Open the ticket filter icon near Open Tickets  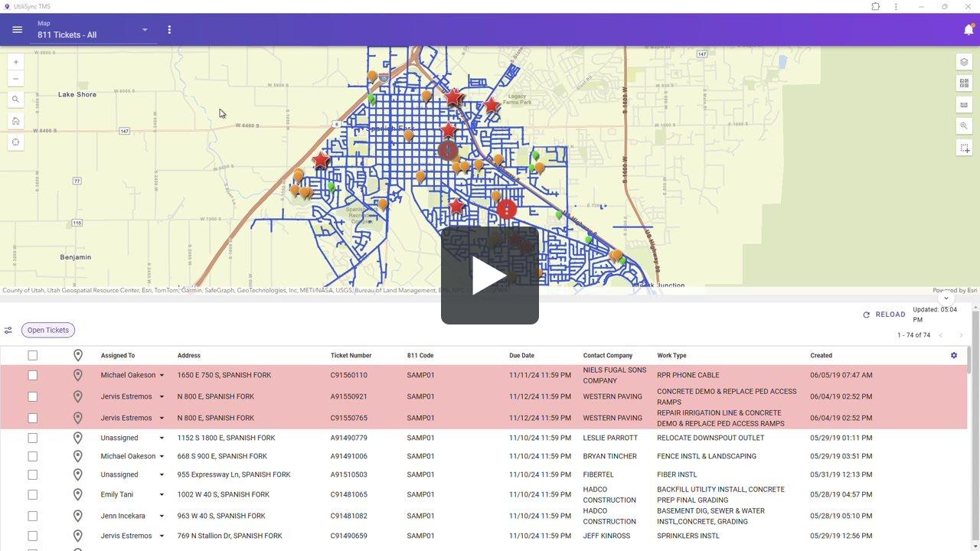[x=8, y=330]
